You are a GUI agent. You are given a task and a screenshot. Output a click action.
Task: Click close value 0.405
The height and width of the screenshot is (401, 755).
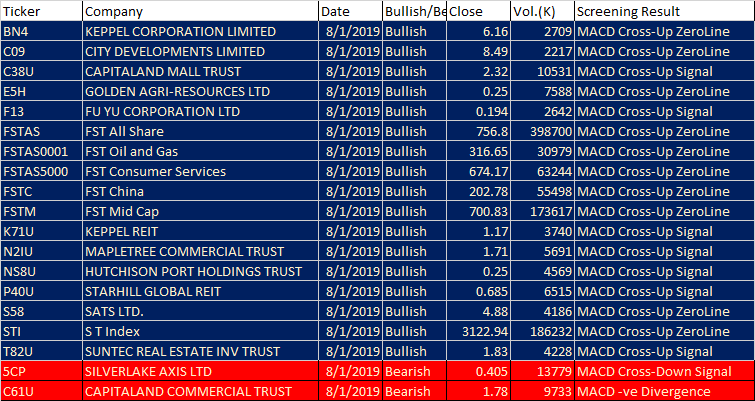(479, 371)
